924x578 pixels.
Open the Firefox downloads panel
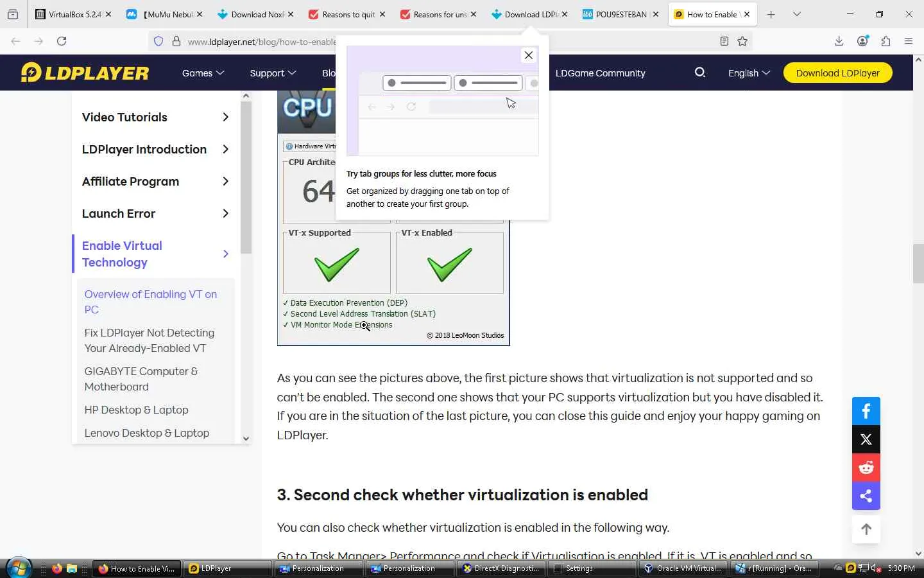[839, 41]
